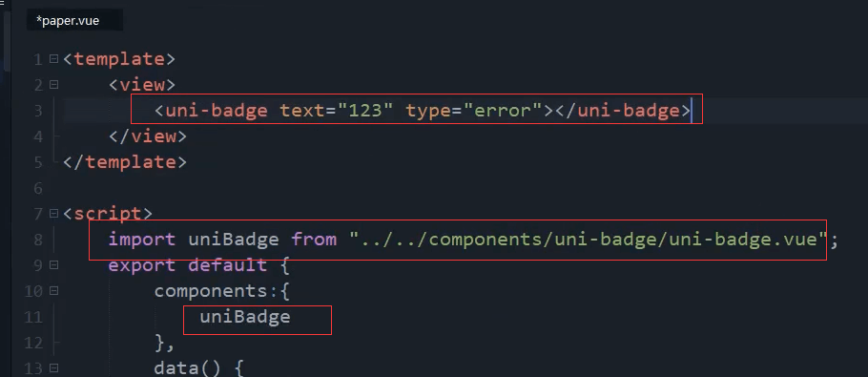This screenshot has width=868, height=377.
Task: Collapse the template block at line 1
Action: (53, 58)
